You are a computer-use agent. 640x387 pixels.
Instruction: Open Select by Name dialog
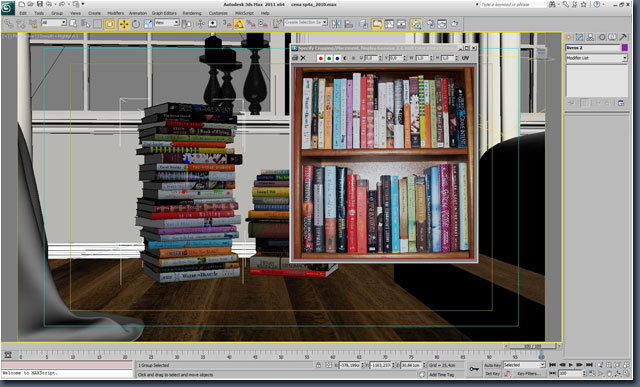pos(85,24)
